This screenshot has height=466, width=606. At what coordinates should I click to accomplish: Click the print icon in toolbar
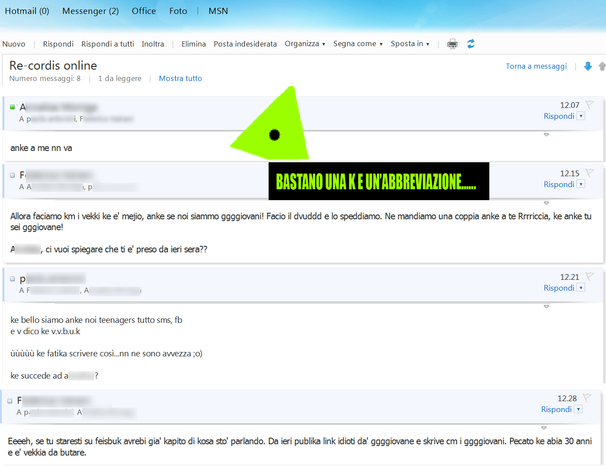tap(452, 44)
